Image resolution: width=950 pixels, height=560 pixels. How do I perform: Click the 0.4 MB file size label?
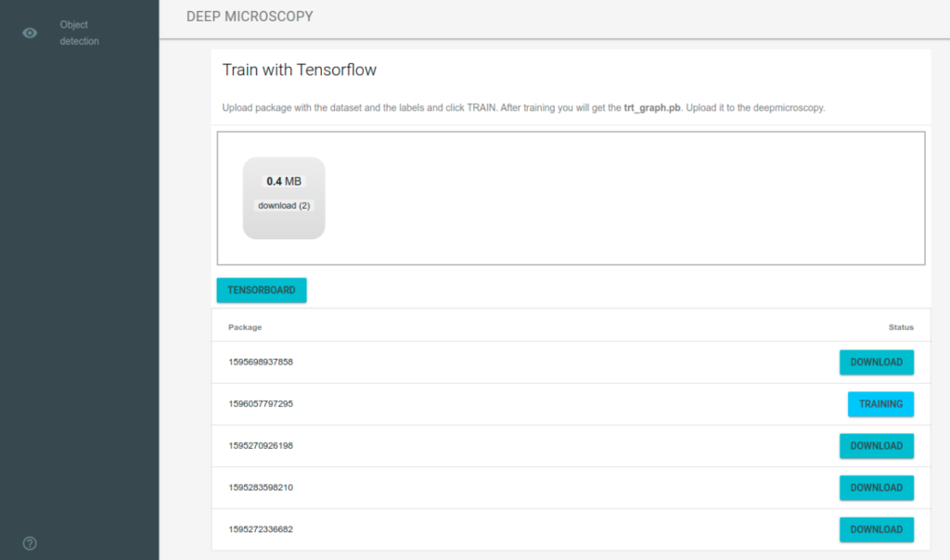pyautogui.click(x=284, y=181)
